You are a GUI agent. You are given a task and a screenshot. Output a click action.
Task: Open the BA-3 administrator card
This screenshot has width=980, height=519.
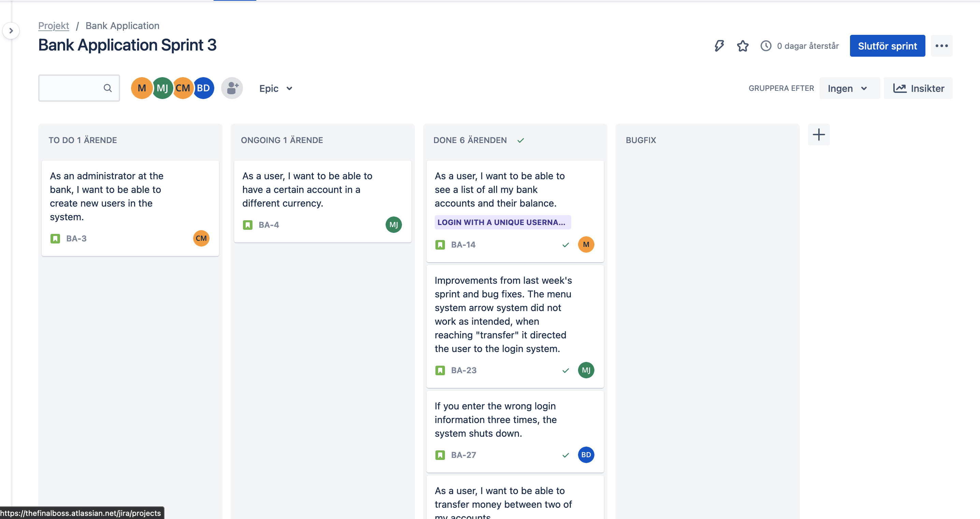(x=130, y=208)
